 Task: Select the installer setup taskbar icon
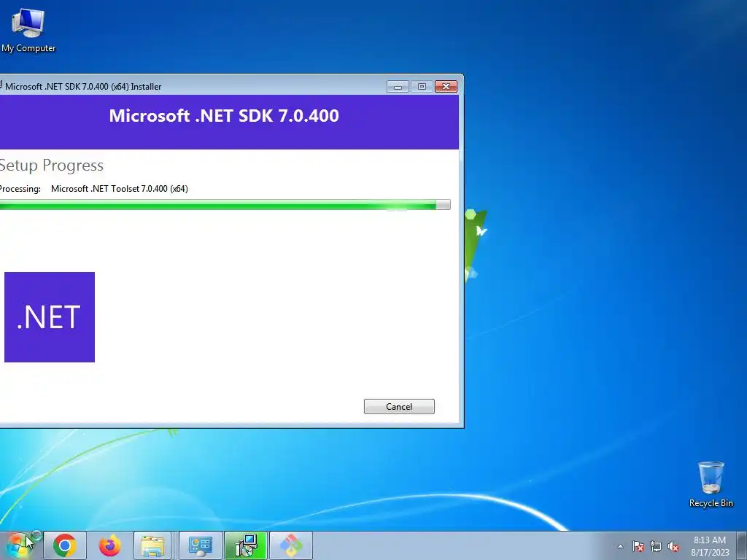click(246, 545)
